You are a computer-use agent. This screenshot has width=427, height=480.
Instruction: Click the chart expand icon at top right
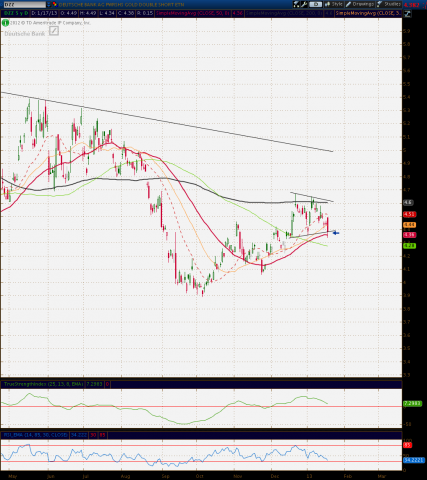click(407, 14)
